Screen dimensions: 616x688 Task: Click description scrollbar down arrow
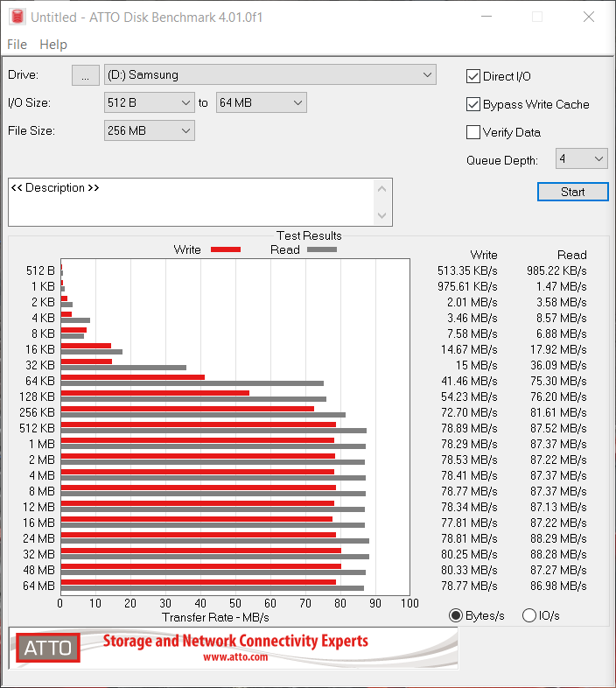(x=382, y=215)
